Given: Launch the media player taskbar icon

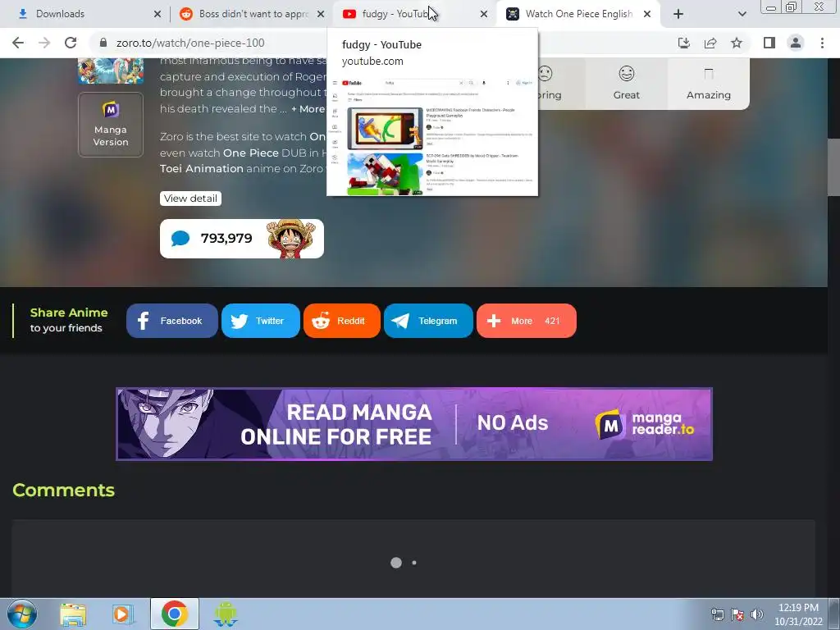Looking at the screenshot, I should pos(124,614).
